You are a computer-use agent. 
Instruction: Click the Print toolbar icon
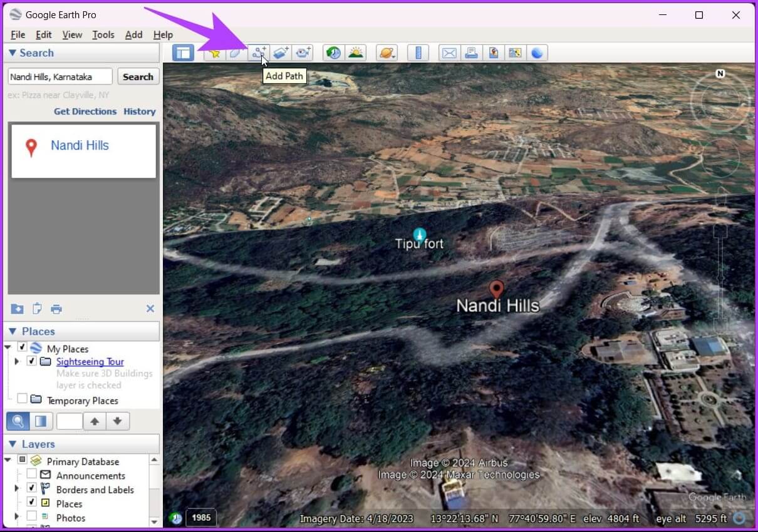(x=471, y=53)
